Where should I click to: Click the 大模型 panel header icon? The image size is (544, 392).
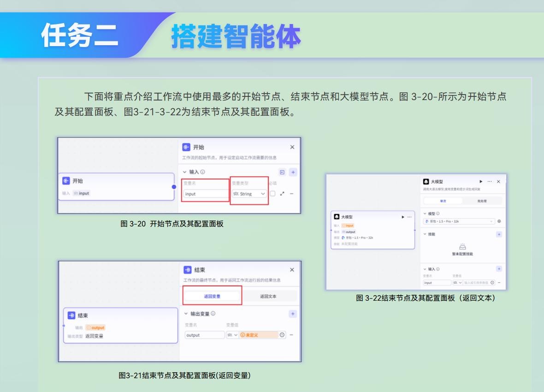point(426,182)
